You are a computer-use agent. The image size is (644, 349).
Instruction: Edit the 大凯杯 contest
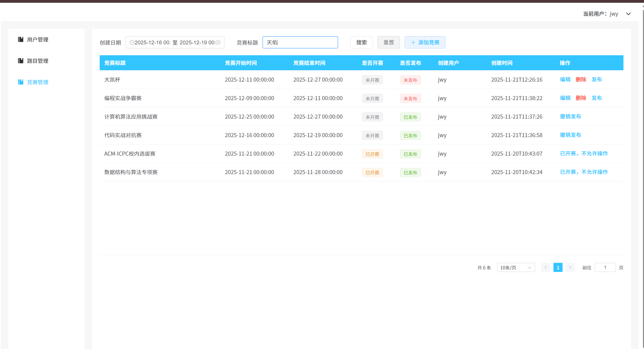565,79
